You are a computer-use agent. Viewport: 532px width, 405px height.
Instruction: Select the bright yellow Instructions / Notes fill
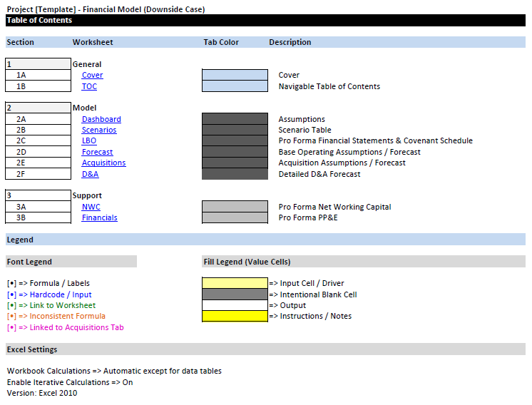pyautogui.click(x=235, y=316)
